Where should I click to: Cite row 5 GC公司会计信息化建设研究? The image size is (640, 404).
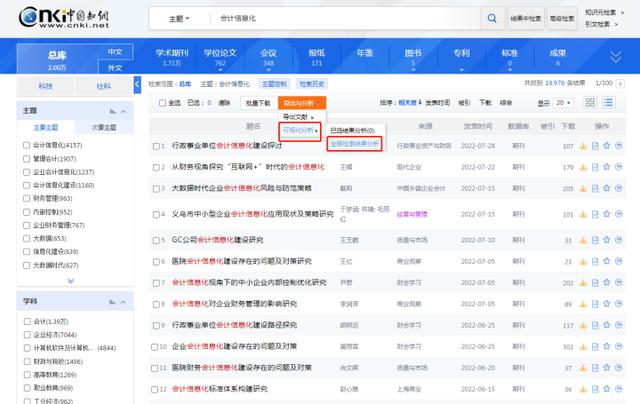(x=619, y=240)
